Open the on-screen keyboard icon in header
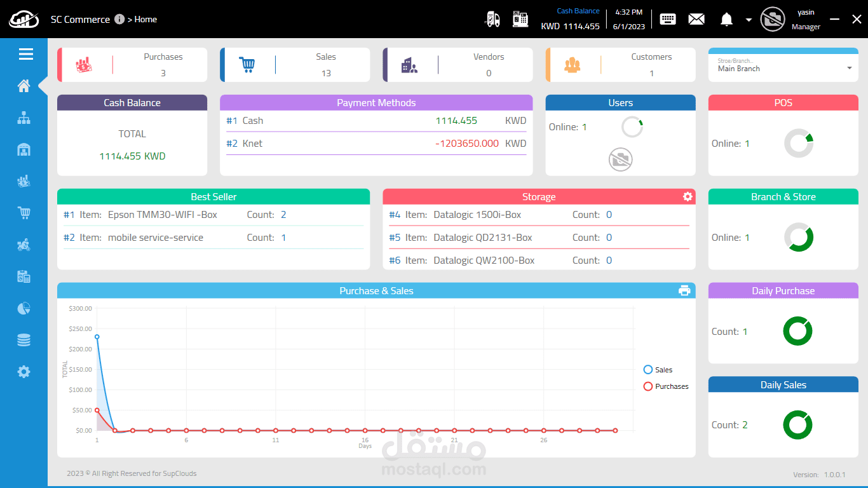This screenshot has width=868, height=488. tap(667, 19)
